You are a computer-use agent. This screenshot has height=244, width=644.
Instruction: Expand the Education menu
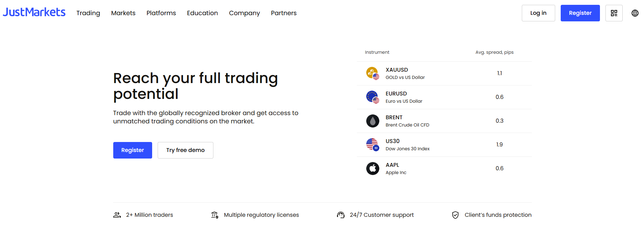202,13
